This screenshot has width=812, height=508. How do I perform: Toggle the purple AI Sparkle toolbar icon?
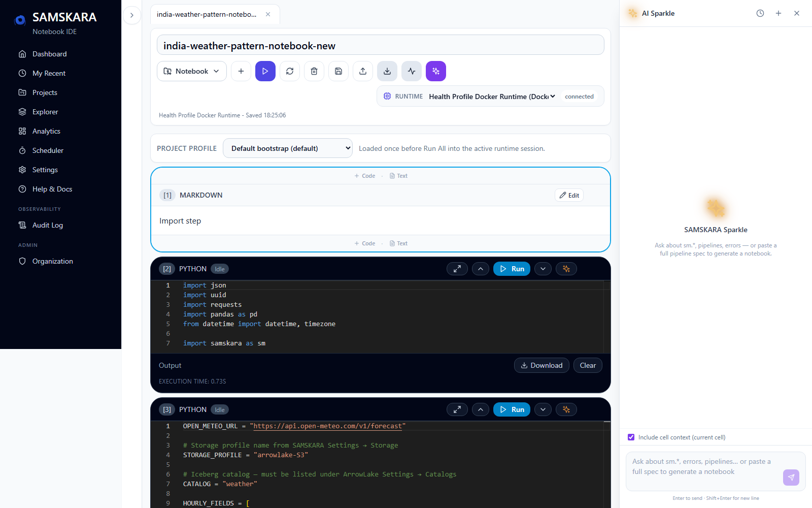(436, 71)
